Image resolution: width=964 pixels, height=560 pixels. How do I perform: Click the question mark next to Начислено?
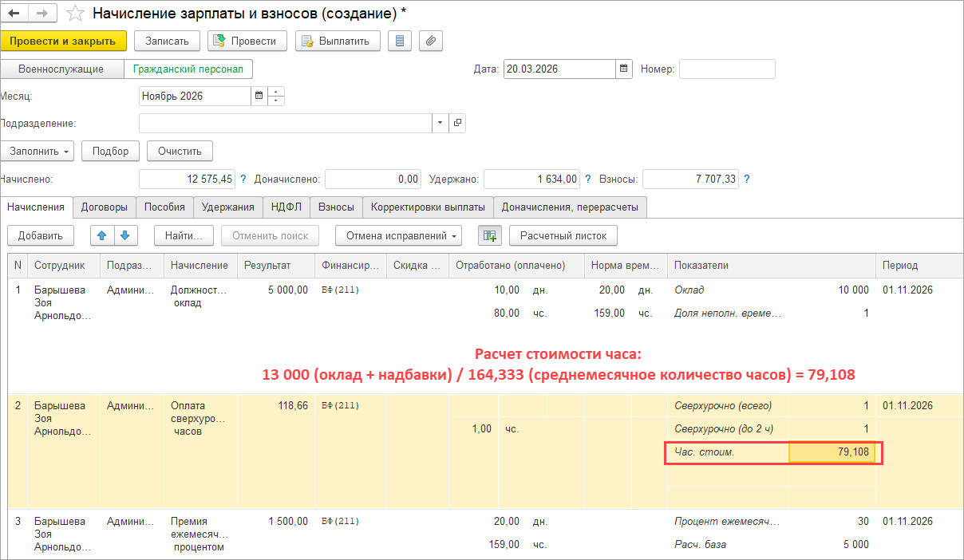243,179
